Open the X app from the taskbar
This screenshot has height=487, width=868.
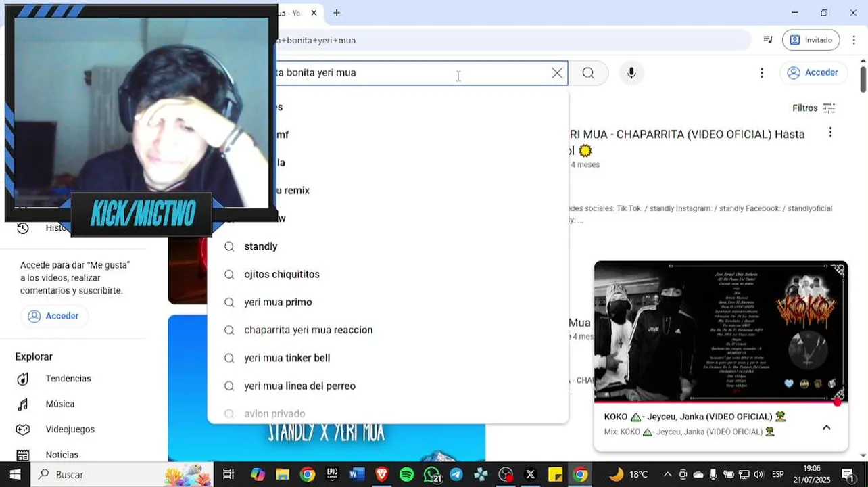[x=531, y=475]
